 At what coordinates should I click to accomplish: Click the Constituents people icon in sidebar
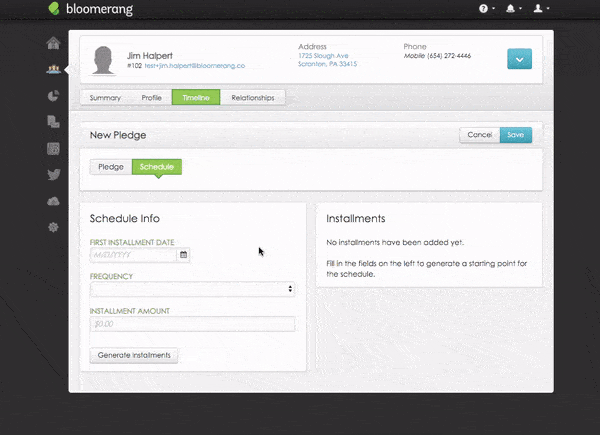[x=53, y=69]
